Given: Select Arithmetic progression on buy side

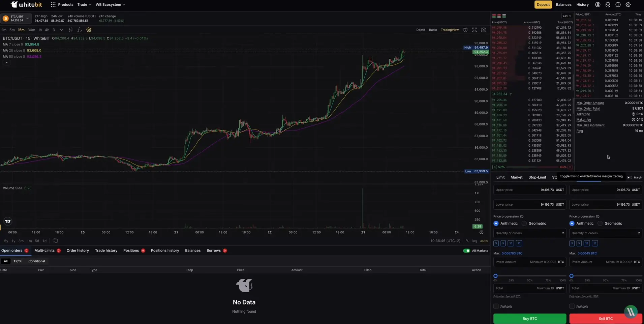Looking at the screenshot, I should (x=496, y=224).
